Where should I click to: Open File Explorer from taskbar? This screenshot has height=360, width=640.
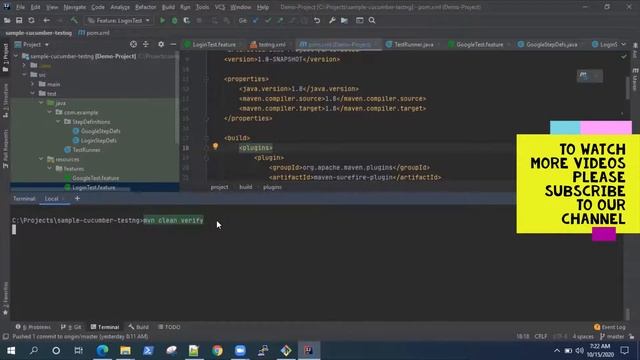coord(125,350)
